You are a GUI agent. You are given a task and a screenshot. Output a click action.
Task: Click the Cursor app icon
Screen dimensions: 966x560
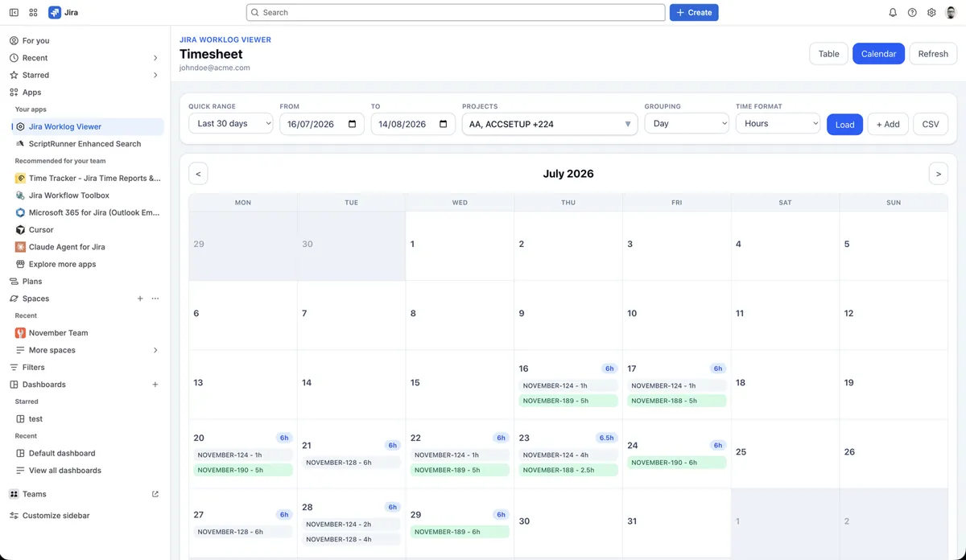(20, 230)
